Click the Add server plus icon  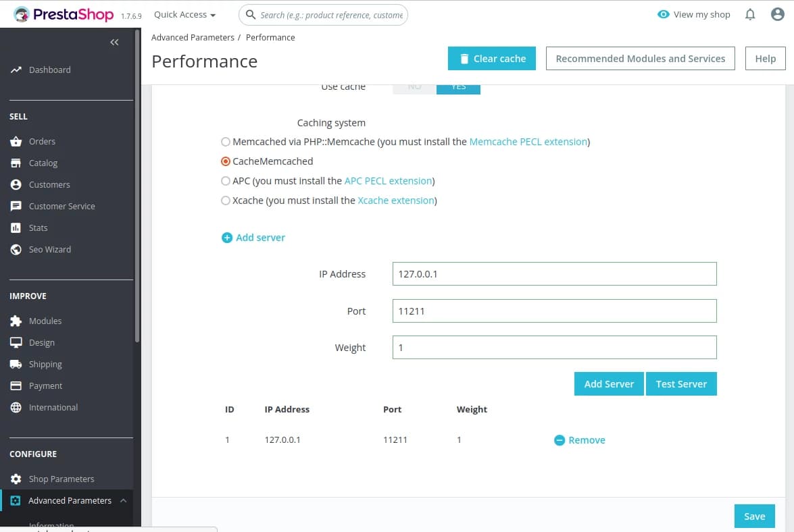(x=227, y=238)
